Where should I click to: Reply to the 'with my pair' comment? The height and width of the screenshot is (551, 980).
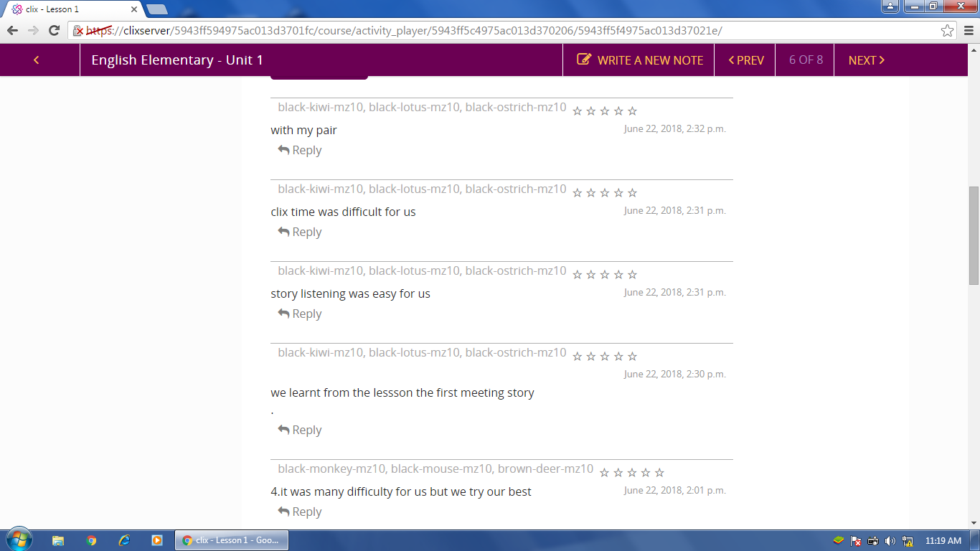[300, 151]
